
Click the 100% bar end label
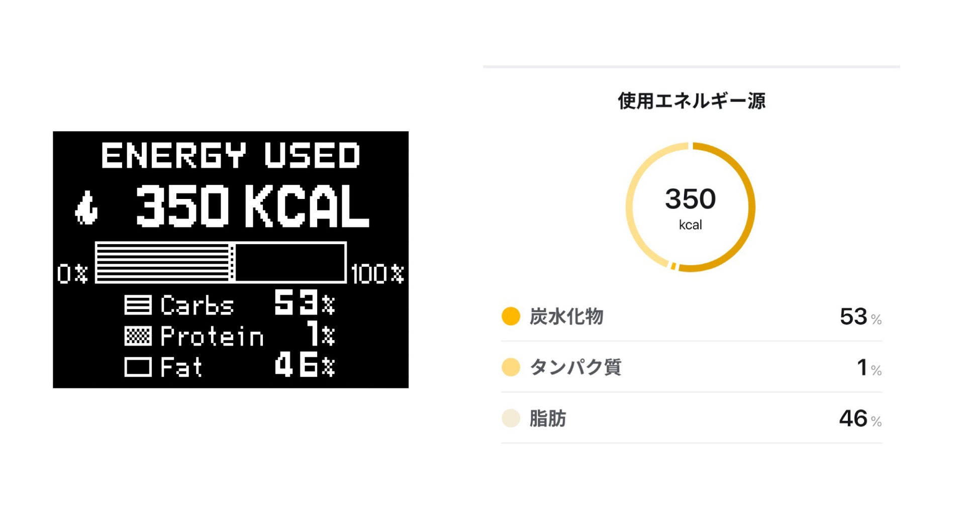[x=377, y=274]
